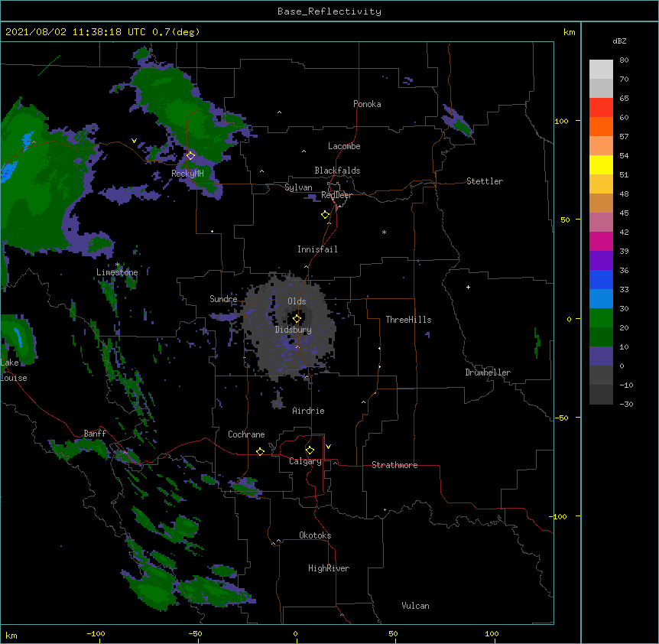Click the 0 tick on bottom axis
The height and width of the screenshot is (644, 659).
[x=295, y=634]
